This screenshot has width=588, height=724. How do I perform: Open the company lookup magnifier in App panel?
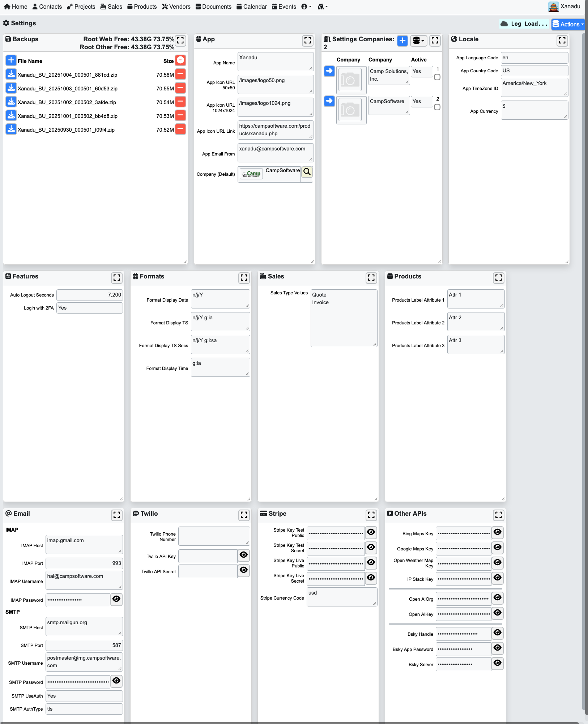pos(306,173)
